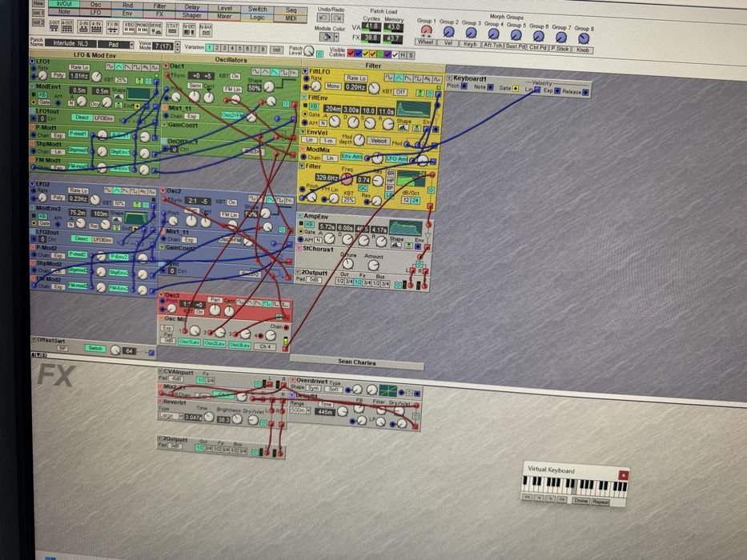Click Virtual Keyboard Drone button

point(580,501)
